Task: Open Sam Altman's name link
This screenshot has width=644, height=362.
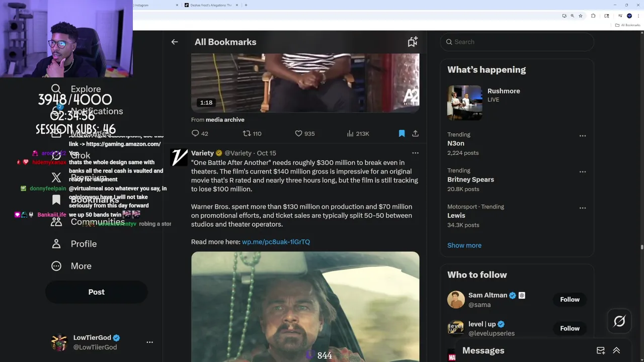Action: coord(488,295)
